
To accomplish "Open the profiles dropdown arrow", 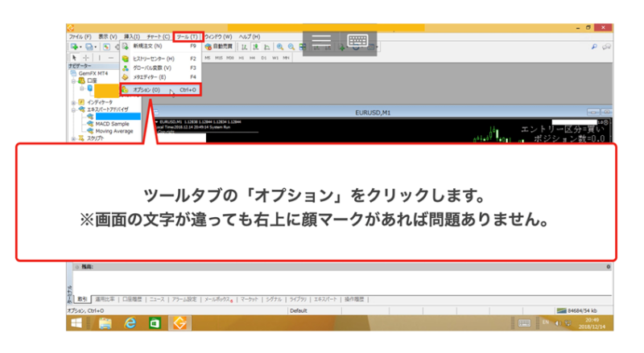I will click(x=95, y=47).
